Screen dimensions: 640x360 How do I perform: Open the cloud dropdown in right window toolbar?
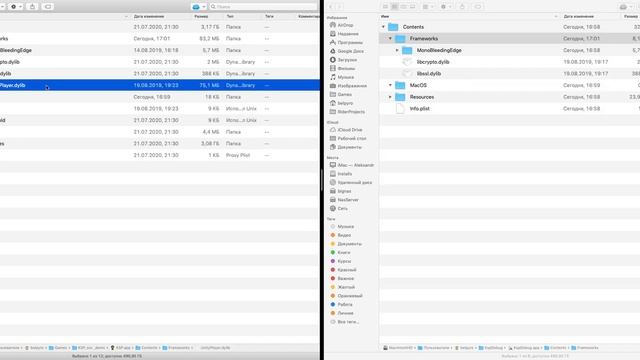coord(626,7)
